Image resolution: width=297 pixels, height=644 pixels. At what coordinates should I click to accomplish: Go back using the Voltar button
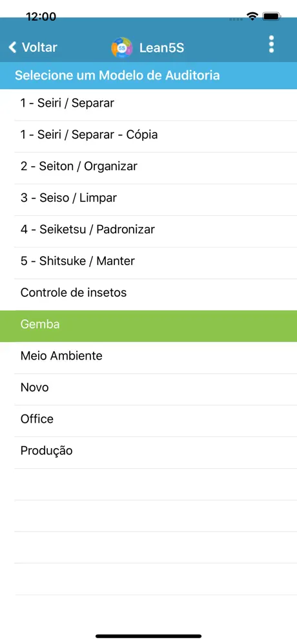pos(33,47)
